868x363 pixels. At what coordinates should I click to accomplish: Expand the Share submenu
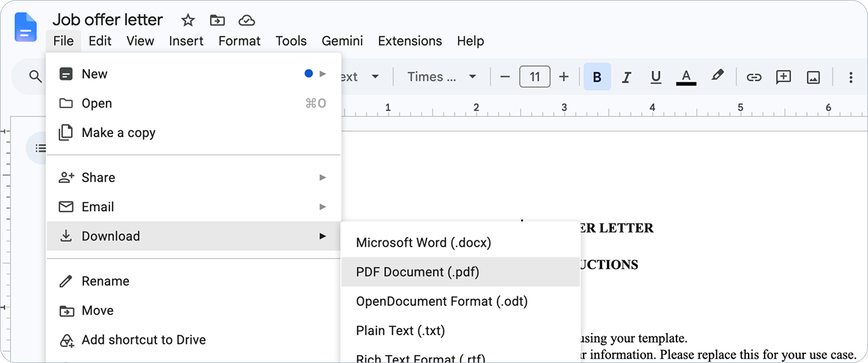(193, 177)
